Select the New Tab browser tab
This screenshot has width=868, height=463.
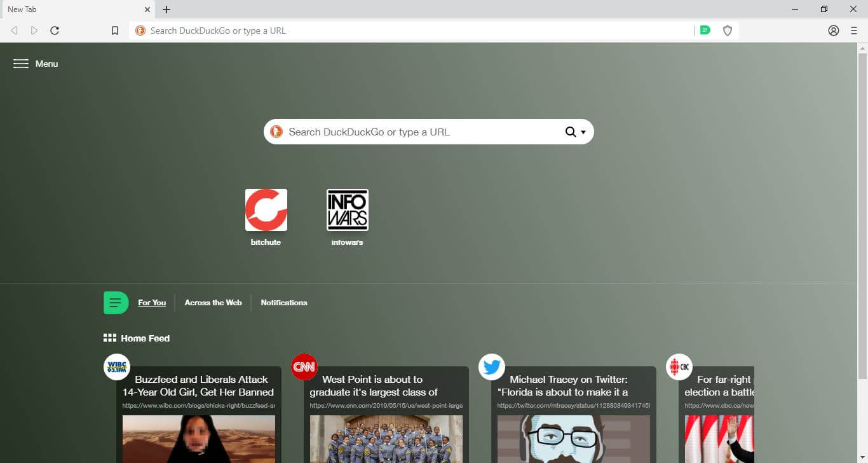click(78, 10)
